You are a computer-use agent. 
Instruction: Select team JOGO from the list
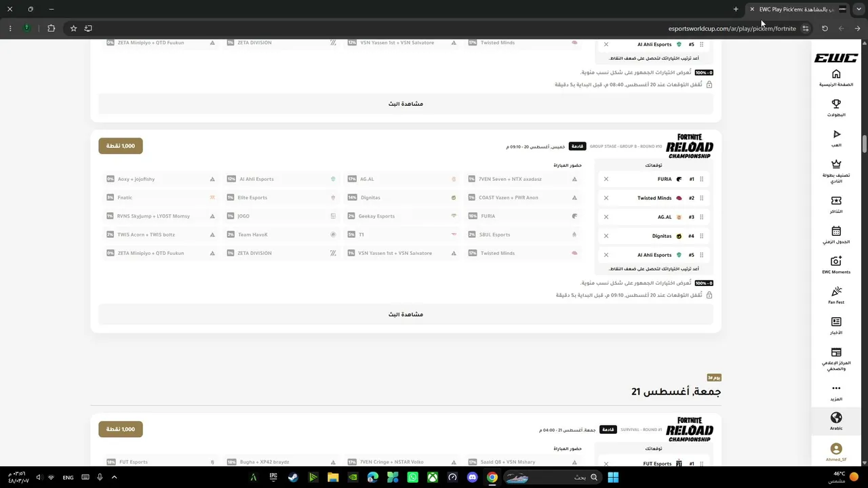[x=281, y=216]
